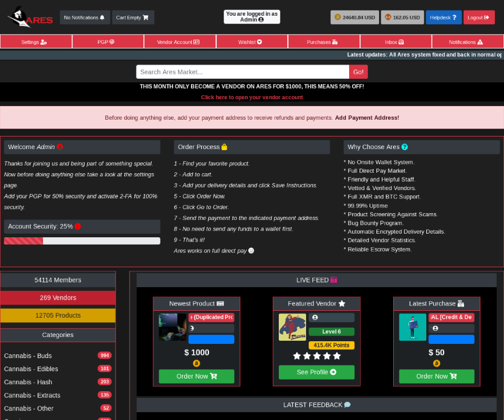
Task: Click the Monero balance icon in top bar
Action: pyautogui.click(x=387, y=17)
